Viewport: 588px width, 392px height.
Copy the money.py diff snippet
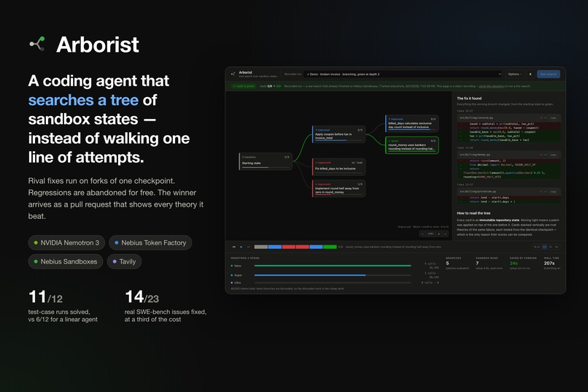tap(553, 155)
